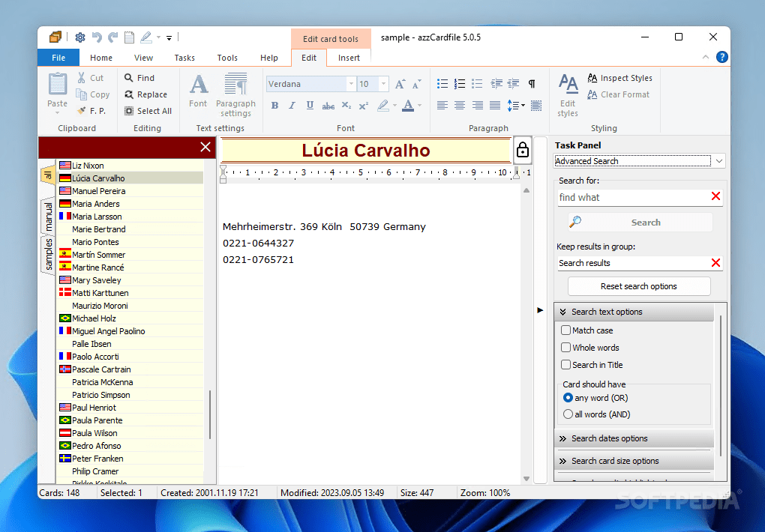This screenshot has height=532, width=765.
Task: Open the Tools ribbon menu
Action: [226, 57]
